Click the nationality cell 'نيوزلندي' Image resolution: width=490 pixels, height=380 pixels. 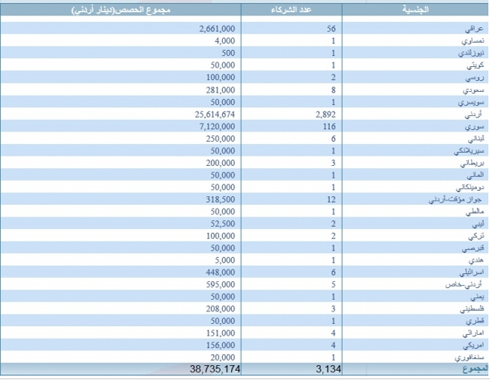point(471,53)
